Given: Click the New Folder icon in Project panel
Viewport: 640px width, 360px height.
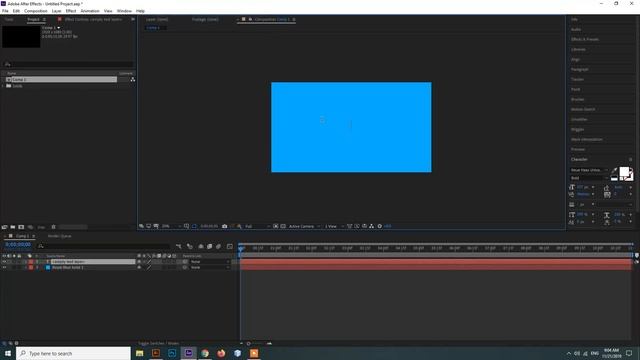Looking at the screenshot, I should pyautogui.click(x=13, y=227).
